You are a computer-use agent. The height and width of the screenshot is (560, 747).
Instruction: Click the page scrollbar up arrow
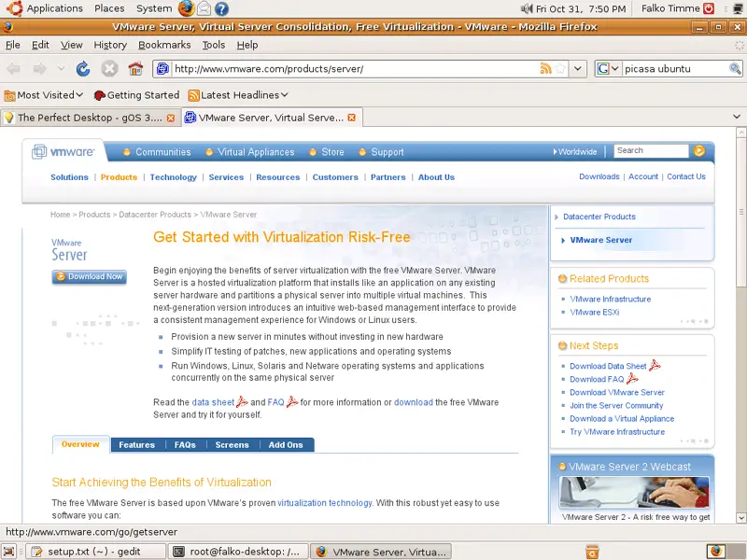click(x=740, y=133)
